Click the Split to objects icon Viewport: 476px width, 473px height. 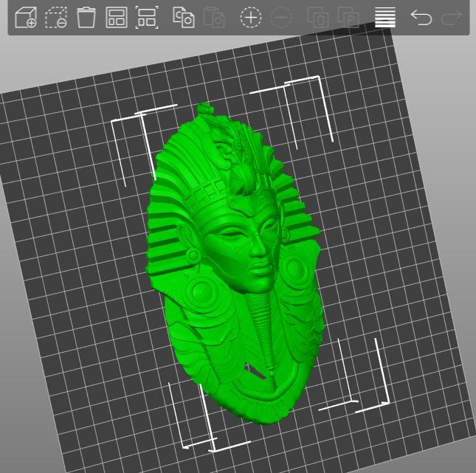(x=318, y=18)
